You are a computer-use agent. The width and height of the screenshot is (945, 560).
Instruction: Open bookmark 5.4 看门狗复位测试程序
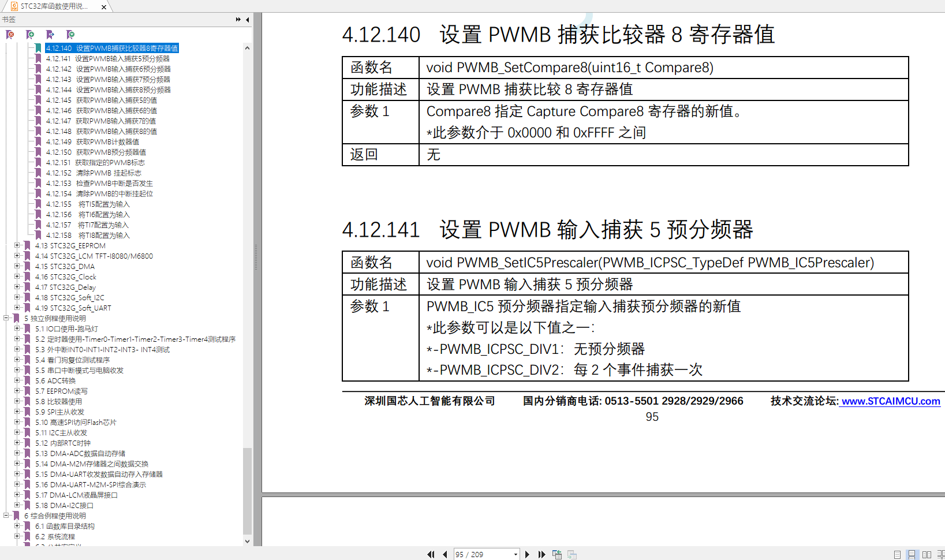[x=72, y=360]
